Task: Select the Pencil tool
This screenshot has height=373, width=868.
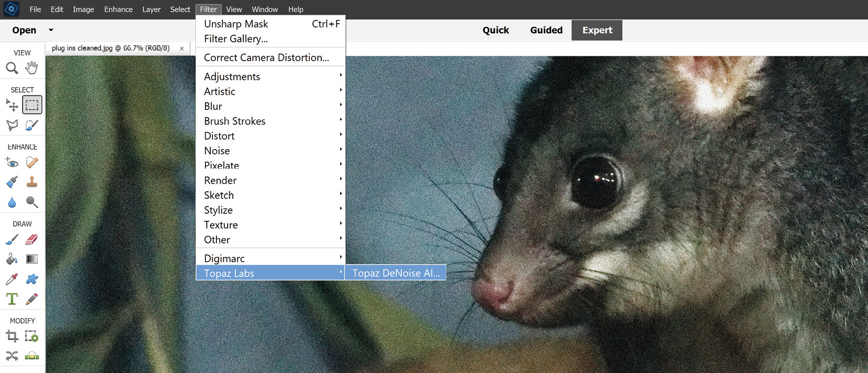Action: pos(32,299)
